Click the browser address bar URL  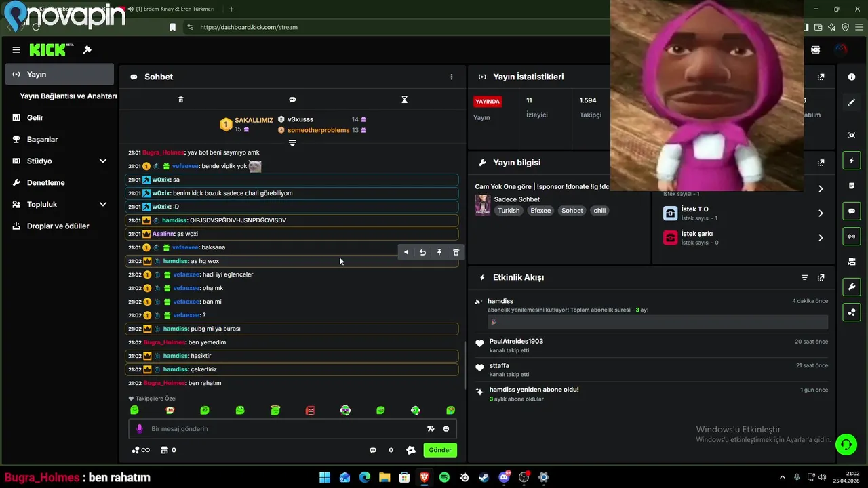tap(249, 27)
